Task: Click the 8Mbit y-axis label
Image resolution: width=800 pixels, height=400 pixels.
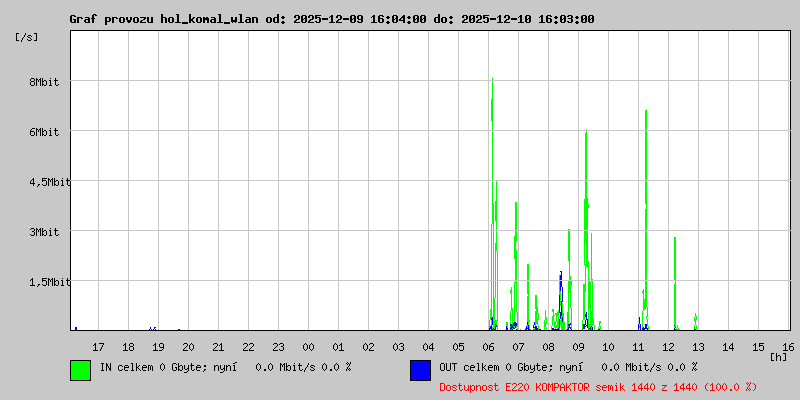Action: [44, 82]
